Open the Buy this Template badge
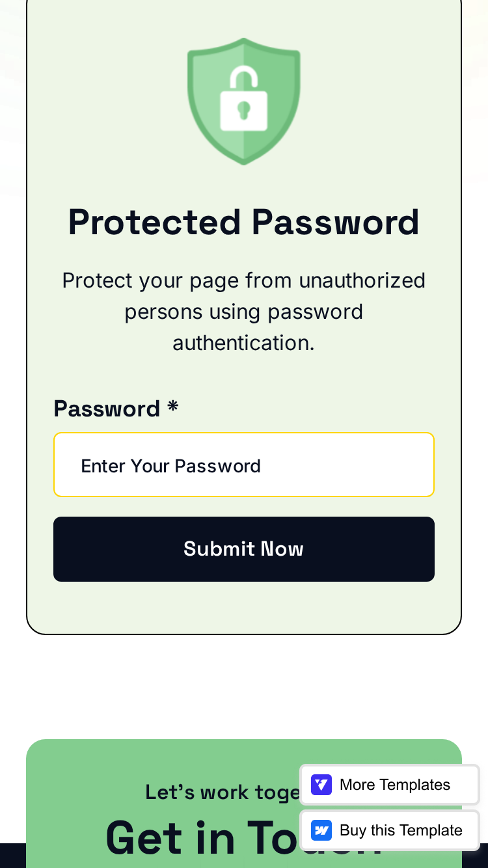 [x=390, y=830]
